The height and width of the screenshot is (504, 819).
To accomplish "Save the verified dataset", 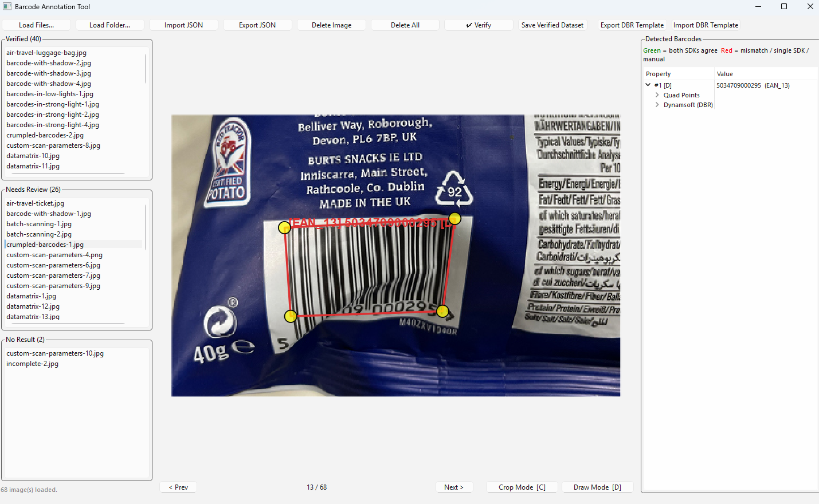I will [552, 25].
